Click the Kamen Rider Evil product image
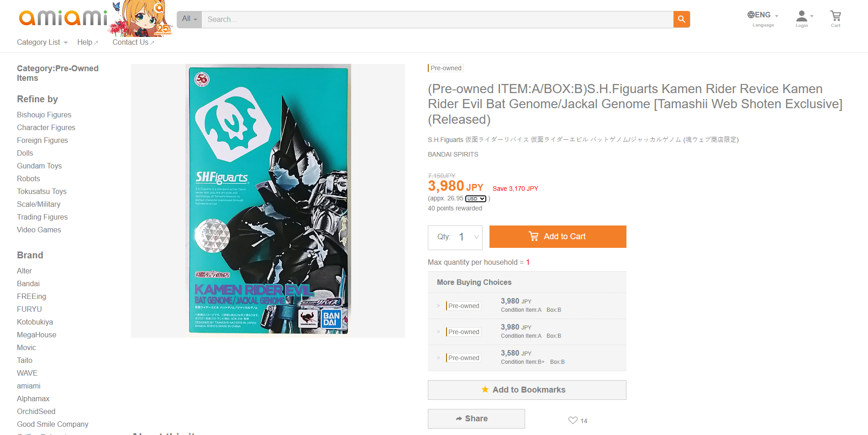Image resolution: width=868 pixels, height=435 pixels. [x=268, y=201]
